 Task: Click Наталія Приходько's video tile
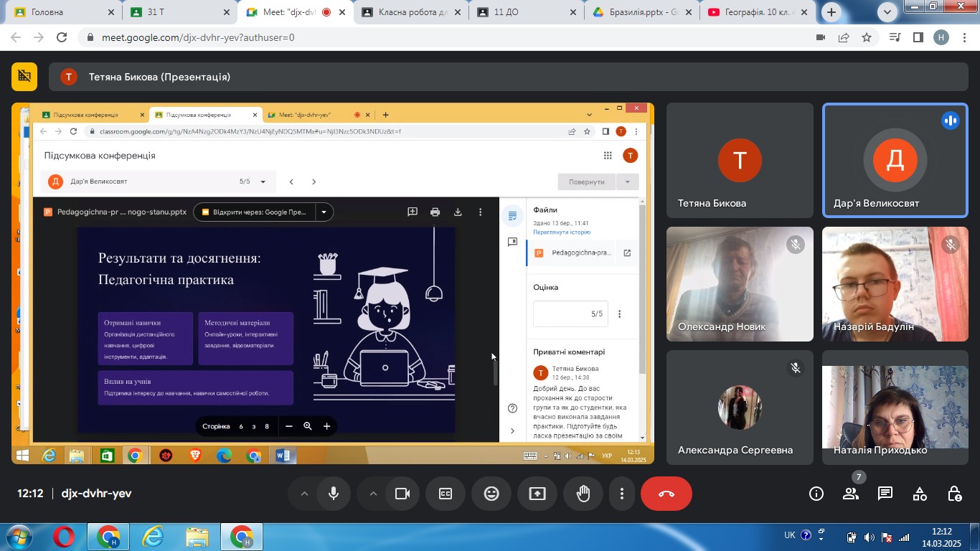[x=895, y=408]
